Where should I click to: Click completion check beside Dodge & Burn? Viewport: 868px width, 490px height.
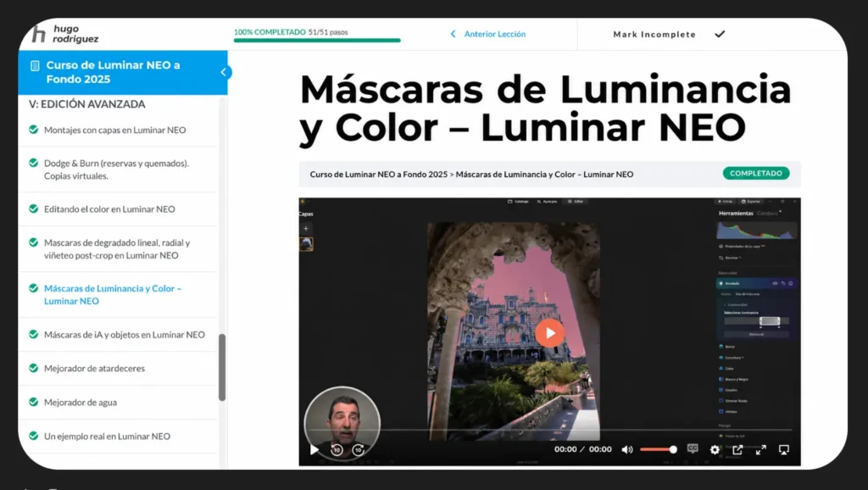[x=34, y=163]
